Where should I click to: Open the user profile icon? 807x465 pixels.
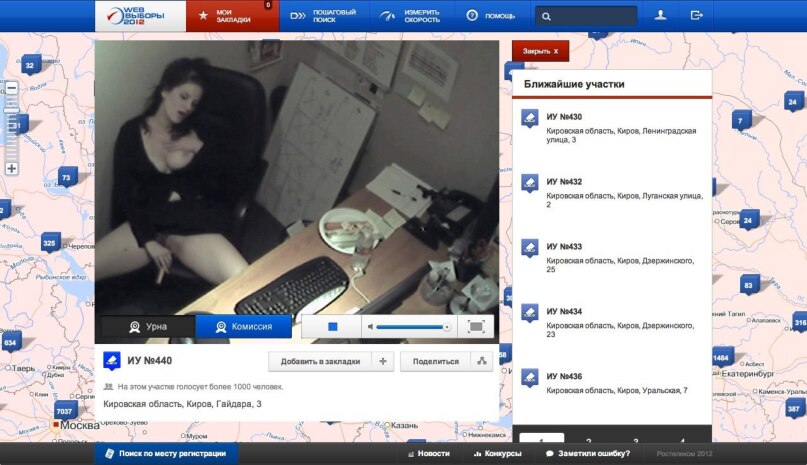[660, 15]
